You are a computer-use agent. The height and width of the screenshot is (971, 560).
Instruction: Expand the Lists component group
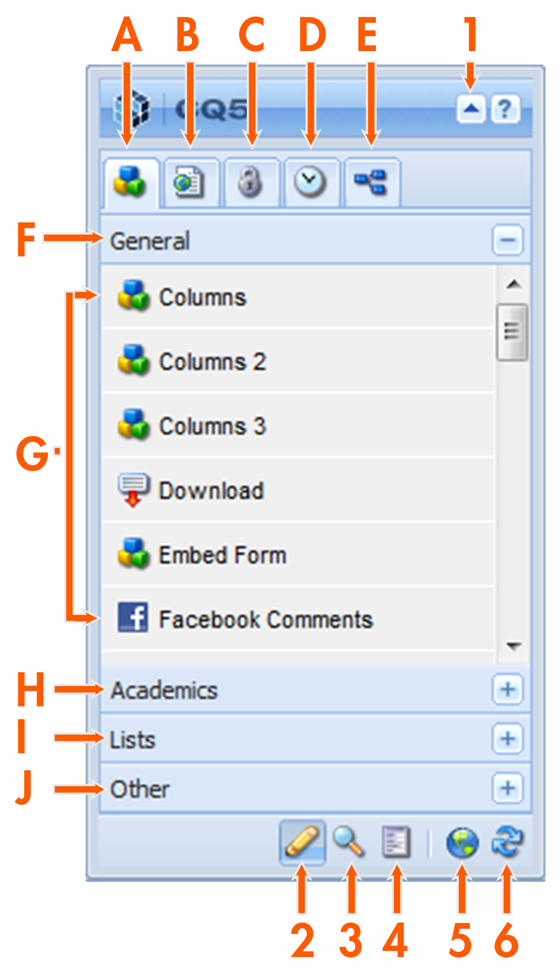[507, 739]
